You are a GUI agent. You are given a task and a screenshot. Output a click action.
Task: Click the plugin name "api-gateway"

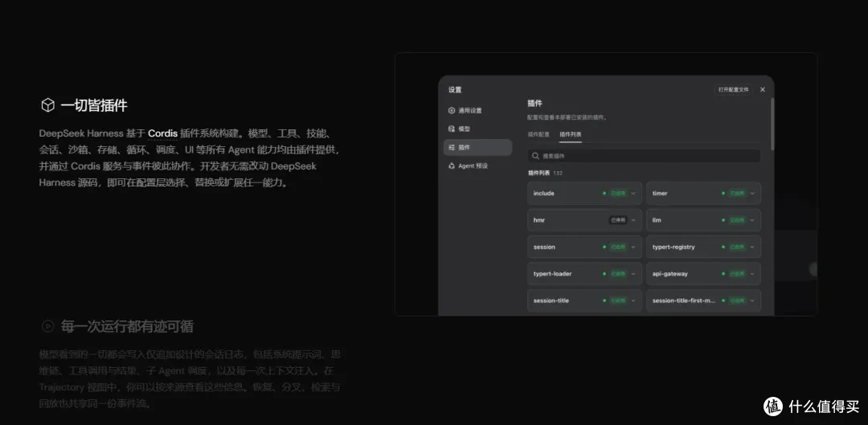point(669,274)
